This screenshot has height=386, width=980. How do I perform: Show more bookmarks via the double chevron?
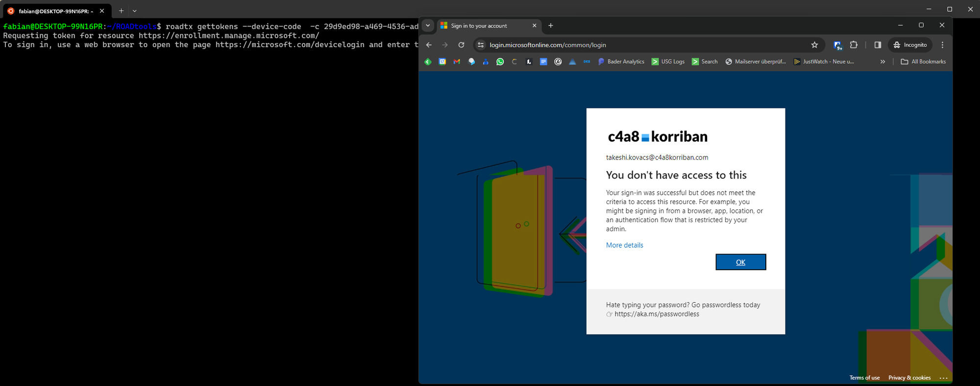tap(882, 61)
